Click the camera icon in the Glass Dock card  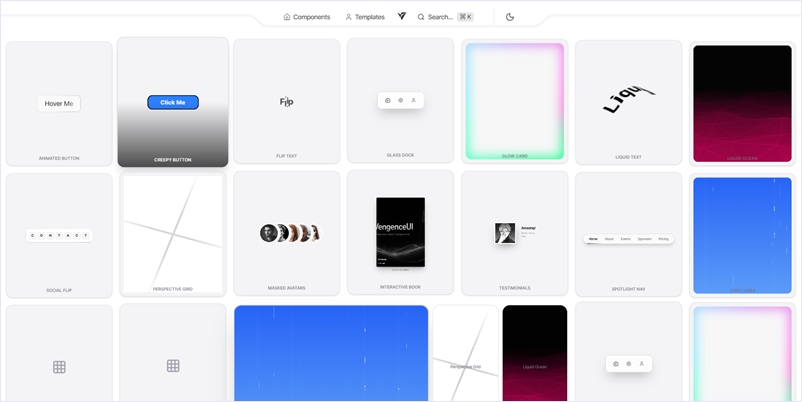[388, 100]
